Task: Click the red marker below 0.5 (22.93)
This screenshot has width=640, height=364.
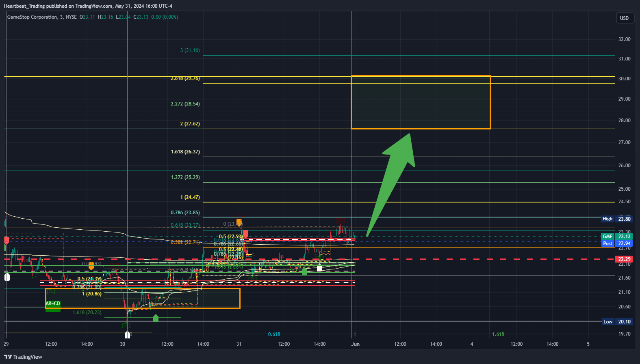Action: coord(245,234)
